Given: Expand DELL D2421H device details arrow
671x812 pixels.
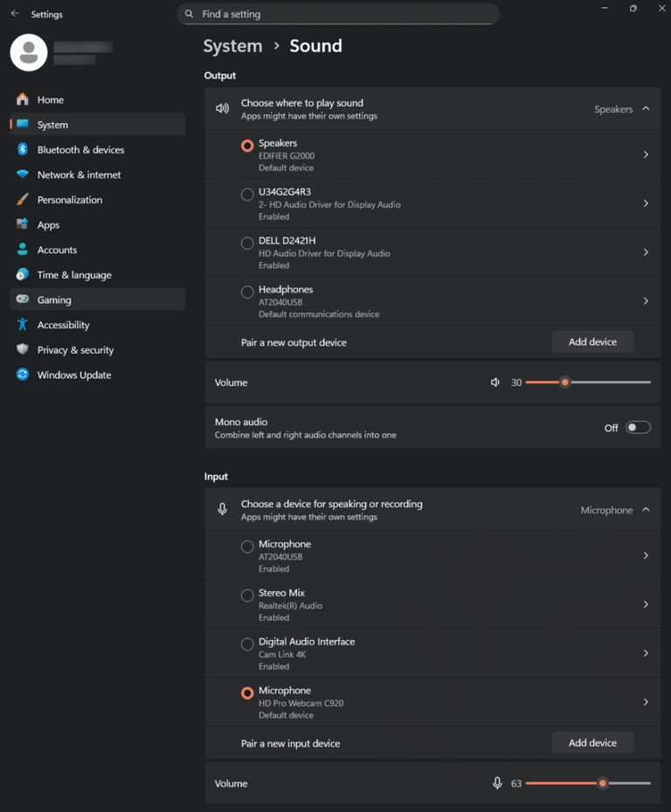Looking at the screenshot, I should (646, 251).
